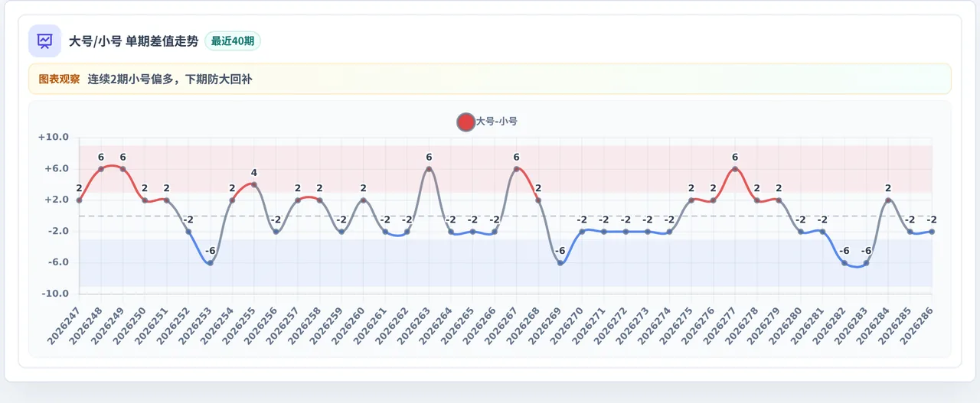Viewport: 980px width, 403px height.
Task: Select the -6 data point at 2026282
Action: pyautogui.click(x=844, y=263)
